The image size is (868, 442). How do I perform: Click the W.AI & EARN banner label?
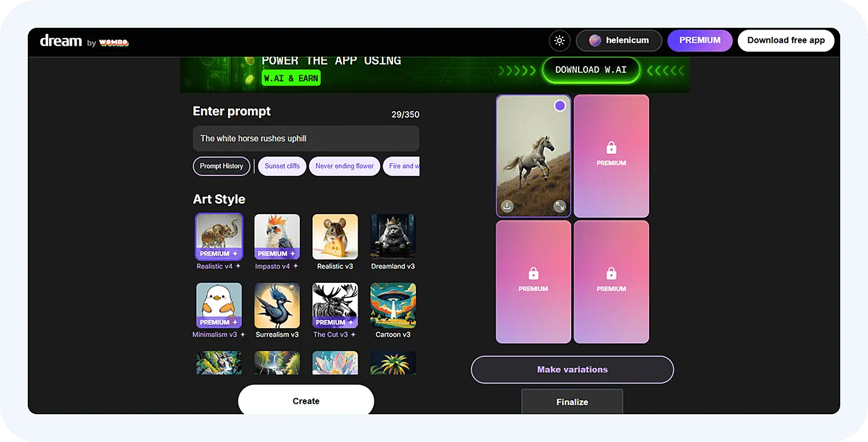(x=291, y=78)
